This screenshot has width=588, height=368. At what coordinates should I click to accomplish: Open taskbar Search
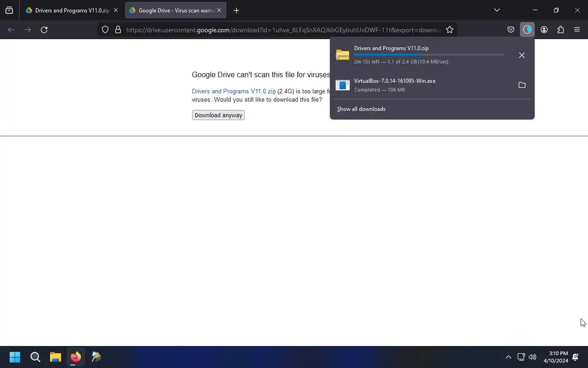35,357
